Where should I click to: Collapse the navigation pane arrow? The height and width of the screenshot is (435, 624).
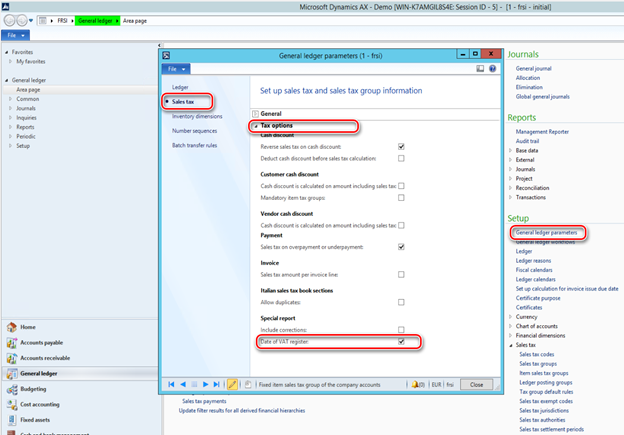point(159,45)
